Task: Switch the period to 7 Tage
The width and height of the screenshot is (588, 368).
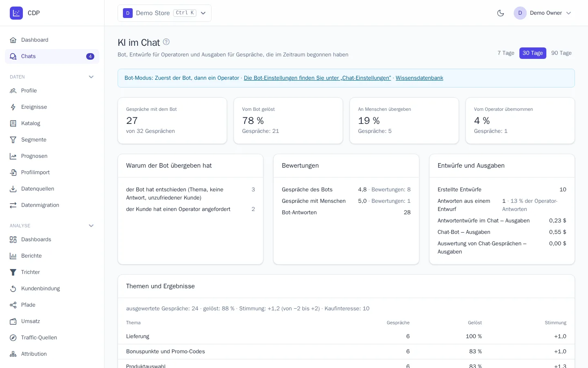Action: pos(506,53)
